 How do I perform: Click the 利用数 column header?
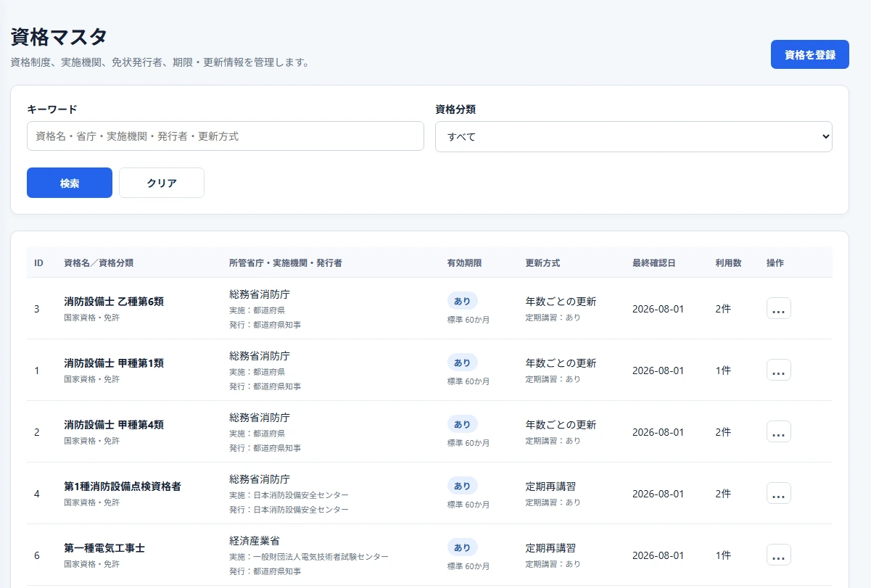pyautogui.click(x=728, y=262)
